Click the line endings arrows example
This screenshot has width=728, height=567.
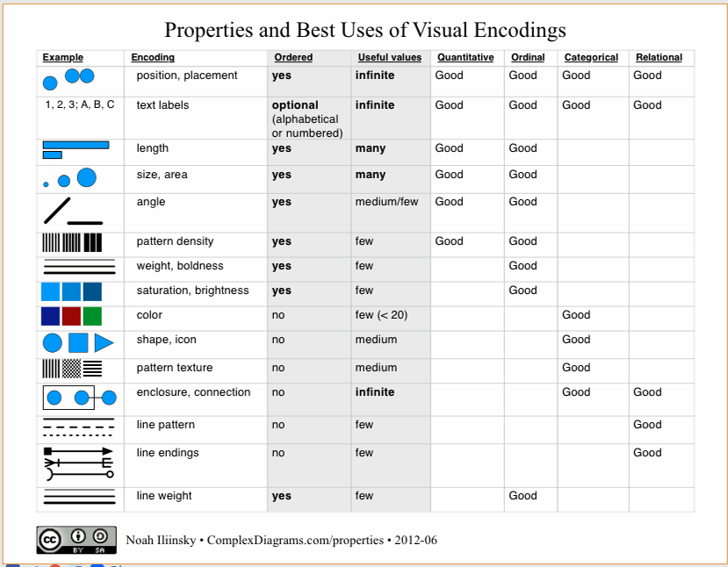point(78,463)
